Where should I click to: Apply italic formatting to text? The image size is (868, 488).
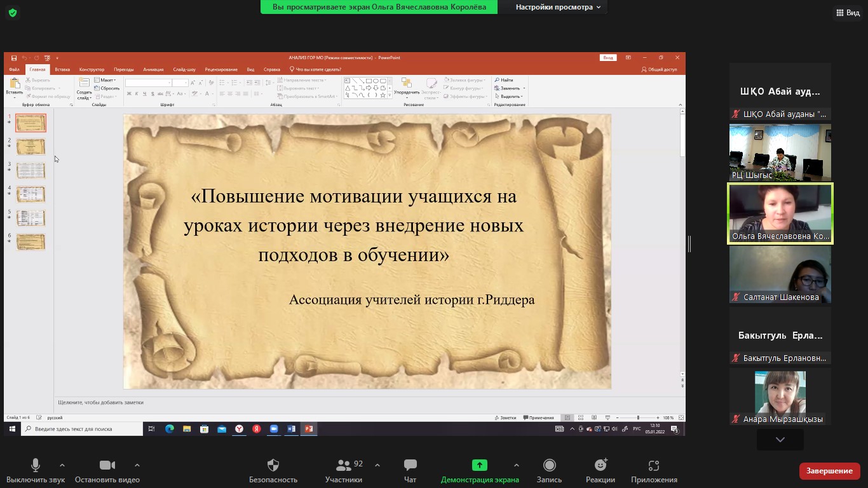(137, 93)
